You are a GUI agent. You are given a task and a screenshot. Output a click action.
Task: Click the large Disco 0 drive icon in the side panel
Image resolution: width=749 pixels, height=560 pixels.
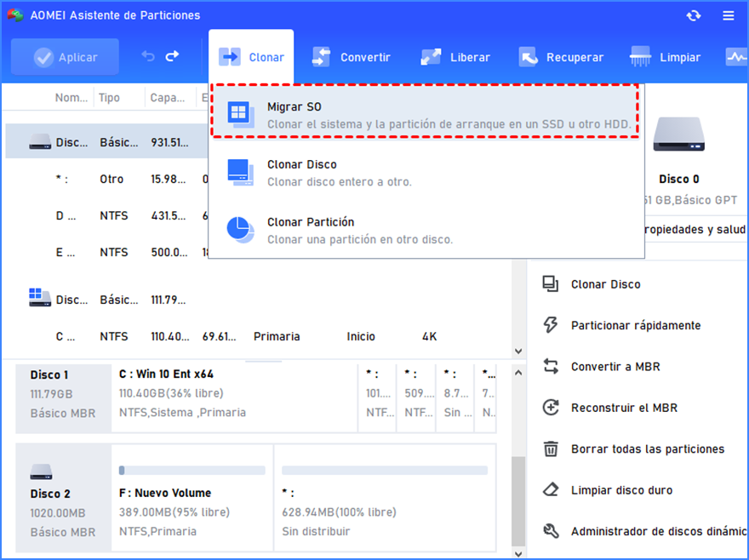coord(679,134)
